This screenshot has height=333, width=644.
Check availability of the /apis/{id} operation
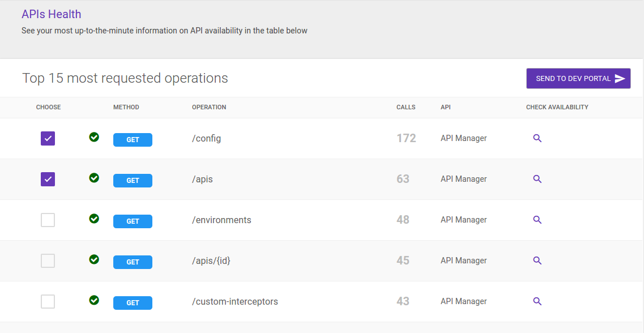(x=537, y=261)
